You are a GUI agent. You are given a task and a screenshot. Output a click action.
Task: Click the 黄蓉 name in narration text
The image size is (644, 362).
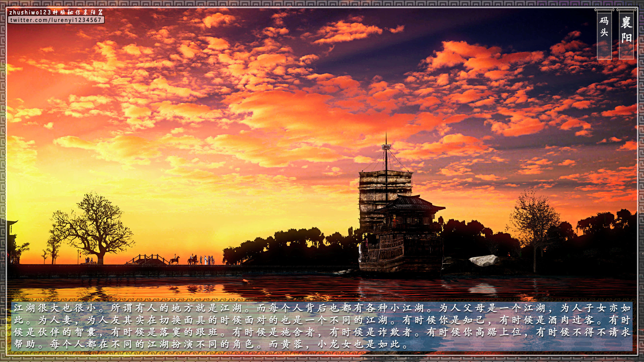(x=291, y=344)
